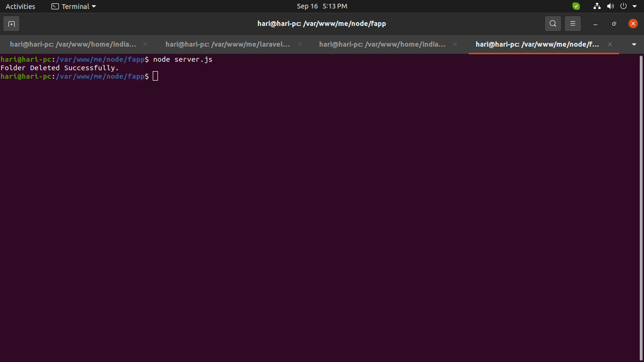Close the laravel tab

[299, 44]
